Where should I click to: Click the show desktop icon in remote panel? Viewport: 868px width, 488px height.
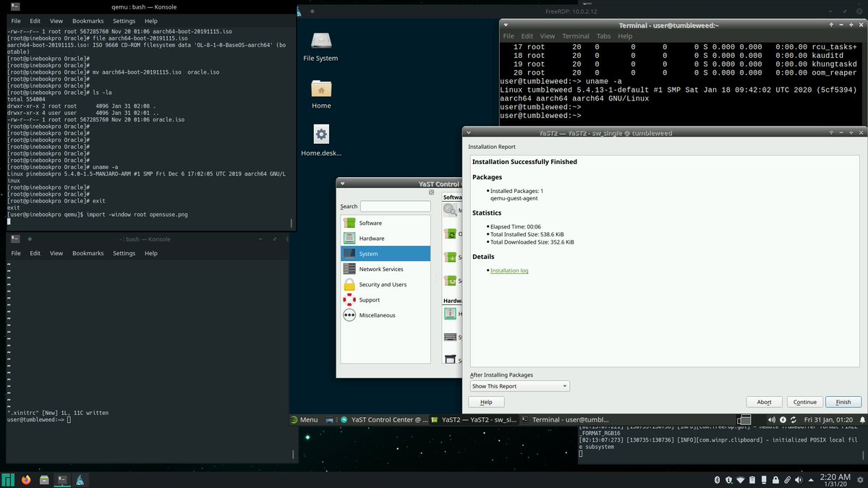click(330, 419)
